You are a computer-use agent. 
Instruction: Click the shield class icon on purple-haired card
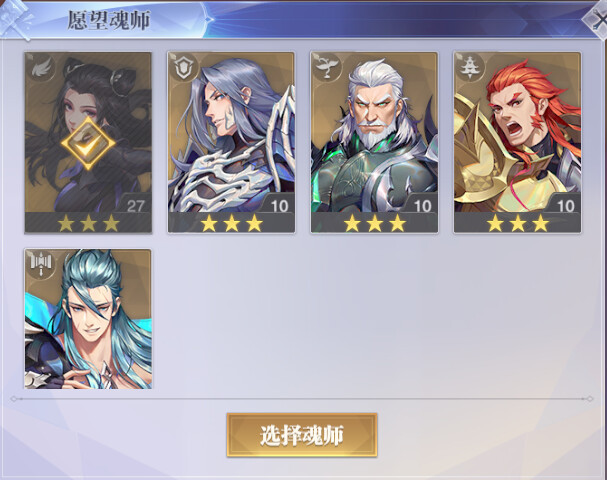point(182,68)
